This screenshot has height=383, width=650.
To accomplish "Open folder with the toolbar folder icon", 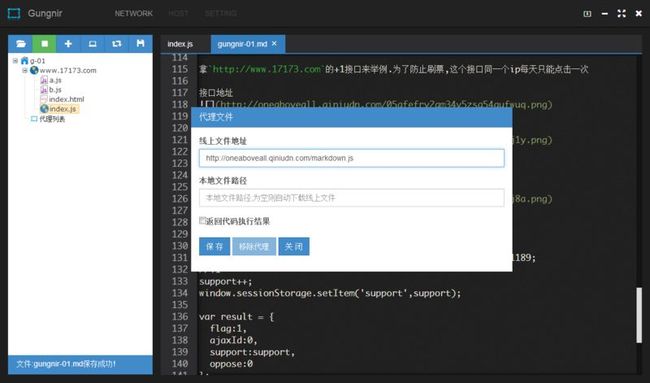I will 20,44.
